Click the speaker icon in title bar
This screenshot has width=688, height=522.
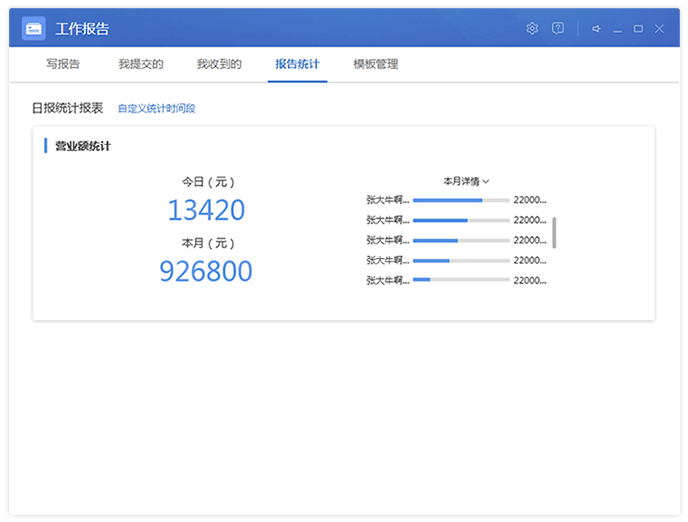(x=596, y=28)
